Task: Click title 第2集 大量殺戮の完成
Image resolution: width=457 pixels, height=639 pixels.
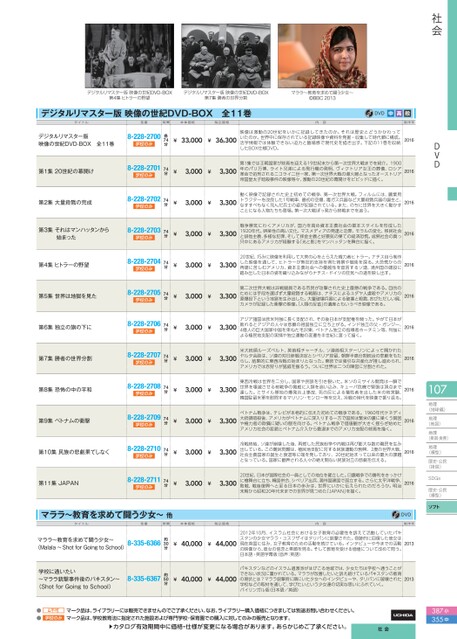Action: pos(65,203)
